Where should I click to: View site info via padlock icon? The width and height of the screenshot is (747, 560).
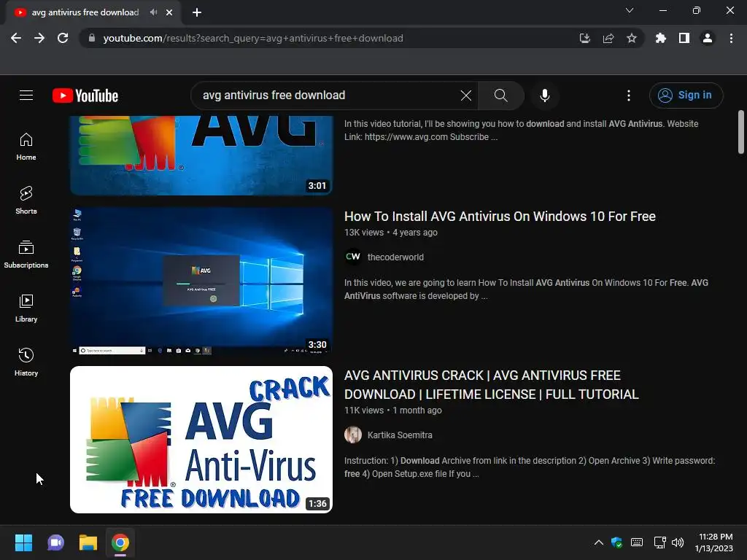pyautogui.click(x=92, y=38)
